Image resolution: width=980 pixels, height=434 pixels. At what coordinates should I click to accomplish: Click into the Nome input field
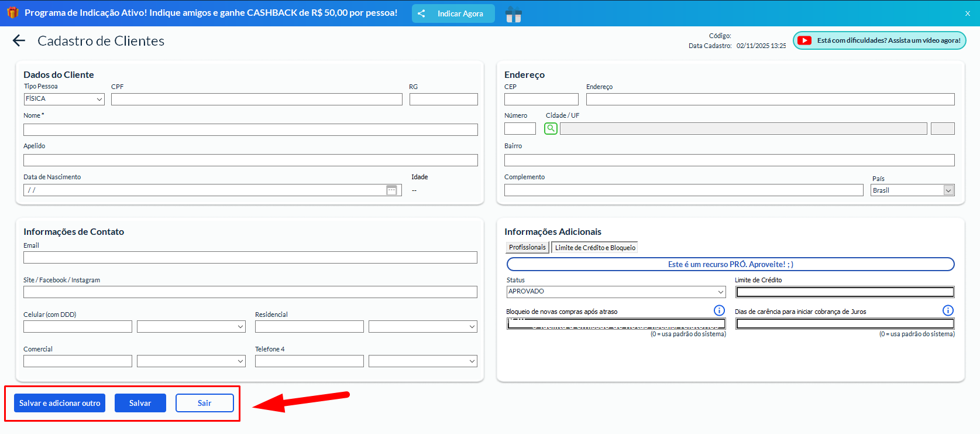coord(250,129)
